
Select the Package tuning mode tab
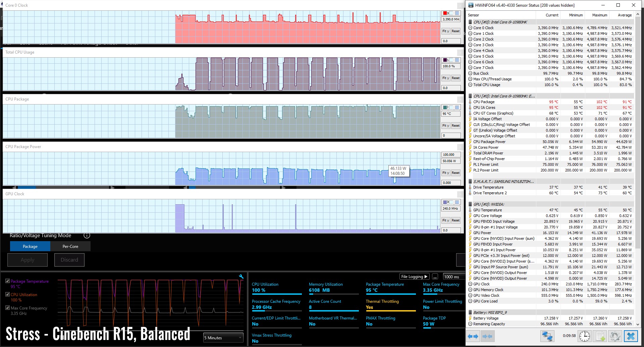[x=30, y=247]
